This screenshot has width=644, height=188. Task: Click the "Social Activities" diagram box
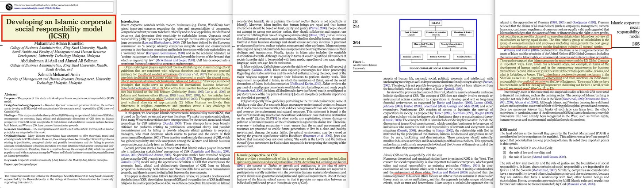tap(464, 57)
